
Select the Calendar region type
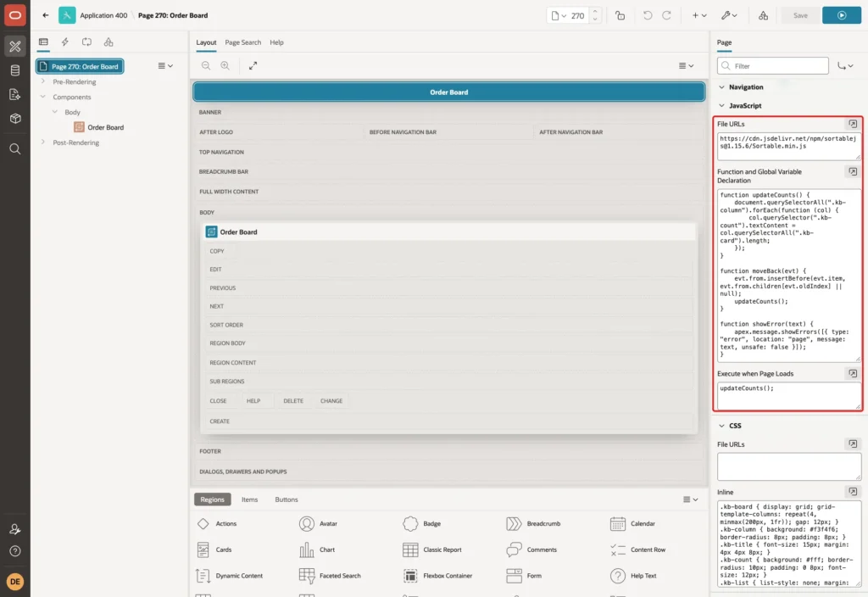632,523
